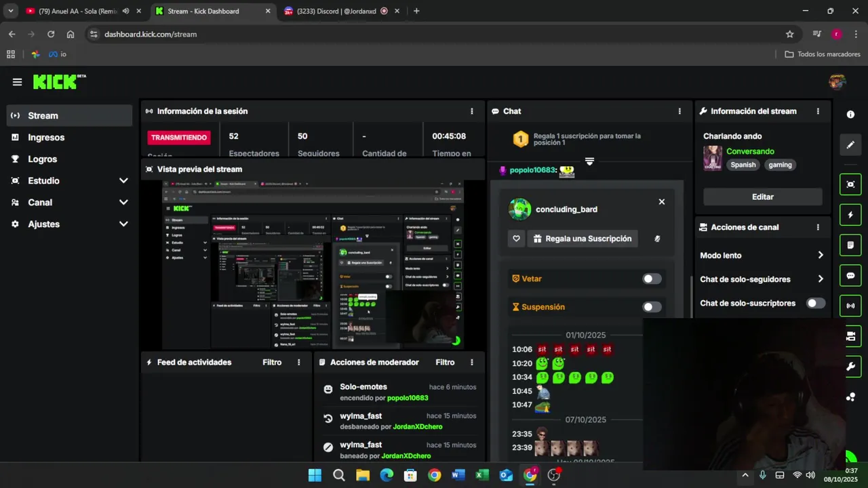
Task: Turn on Chat de solo-suscriptores switch
Action: 816,303
